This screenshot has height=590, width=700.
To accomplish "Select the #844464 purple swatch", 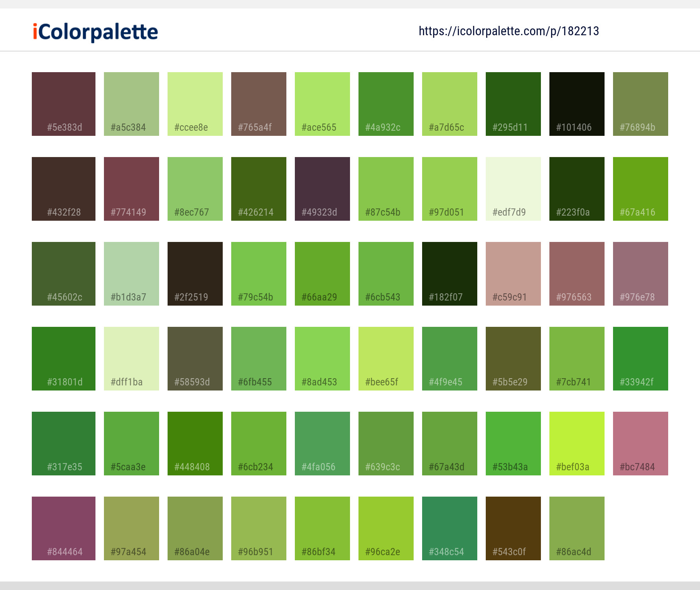I will pyautogui.click(x=64, y=528).
